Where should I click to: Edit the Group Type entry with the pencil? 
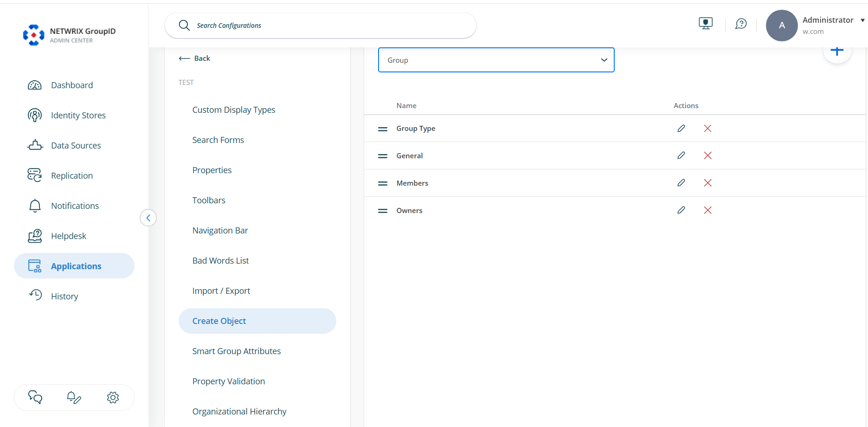click(681, 128)
